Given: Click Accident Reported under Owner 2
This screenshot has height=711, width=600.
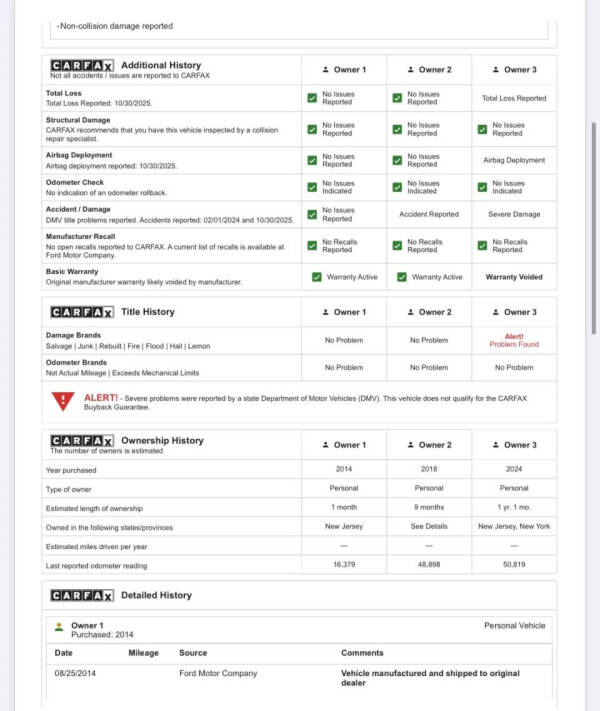Looking at the screenshot, I should [x=429, y=214].
